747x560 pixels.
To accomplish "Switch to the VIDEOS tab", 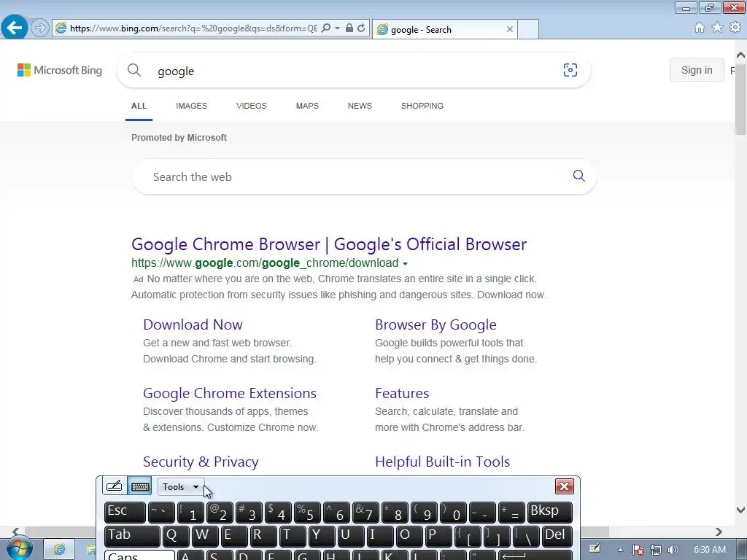I will coord(252,106).
